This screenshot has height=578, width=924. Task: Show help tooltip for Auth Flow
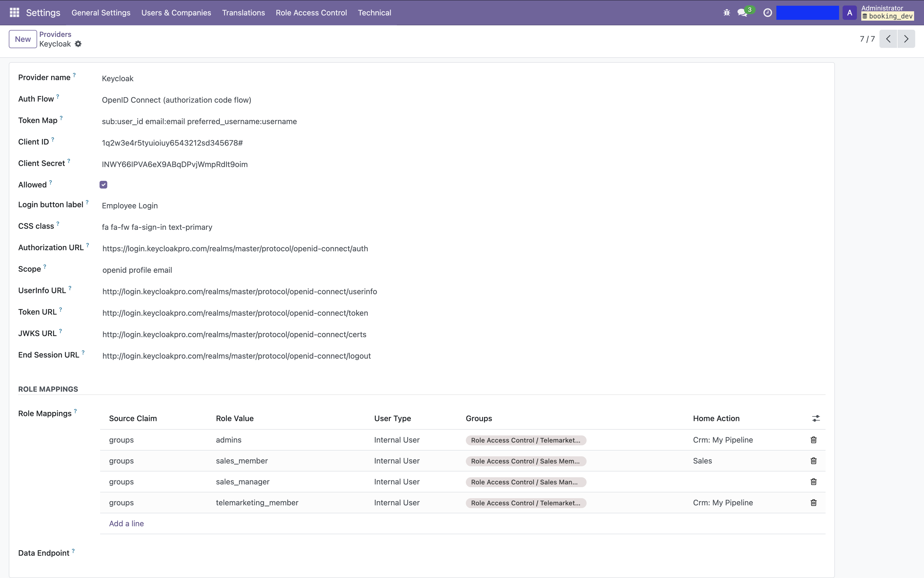[58, 96]
